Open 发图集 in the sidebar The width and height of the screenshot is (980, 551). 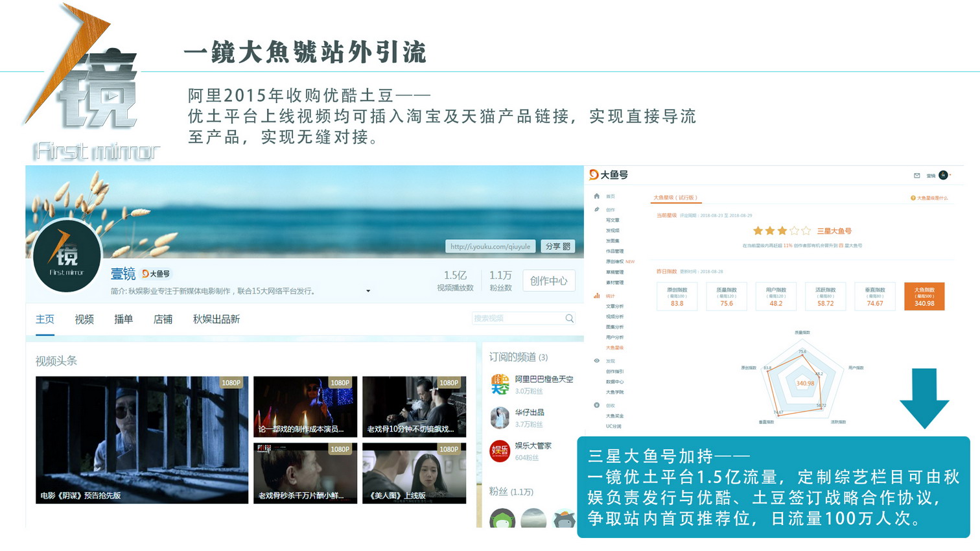612,241
